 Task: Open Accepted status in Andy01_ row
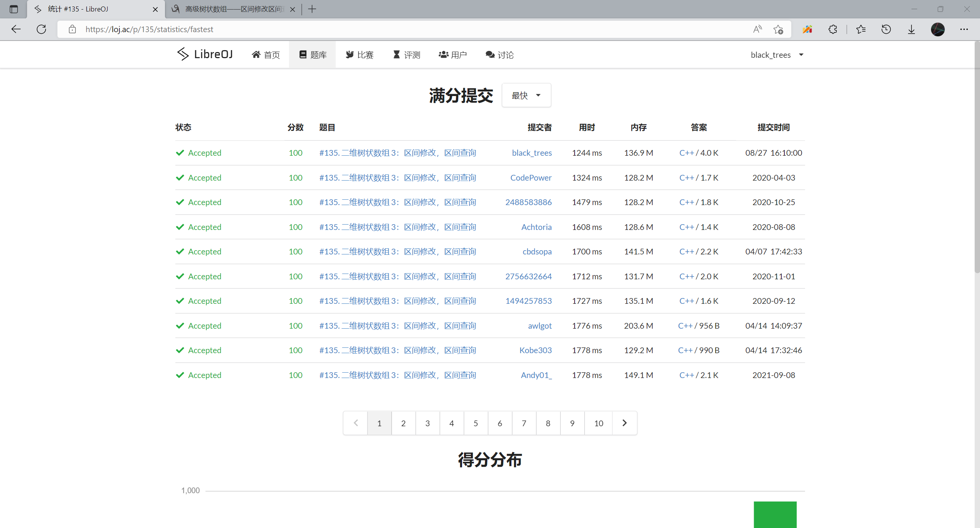pos(198,375)
